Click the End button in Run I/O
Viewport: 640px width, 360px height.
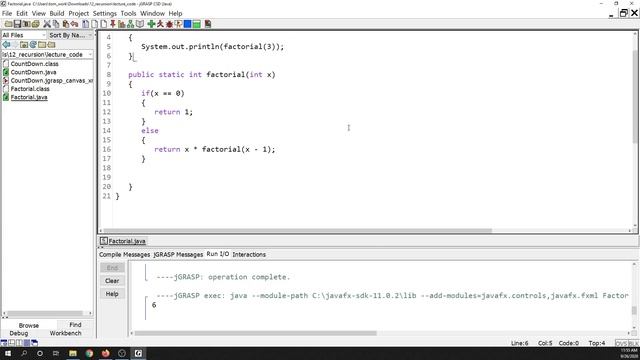point(112,268)
